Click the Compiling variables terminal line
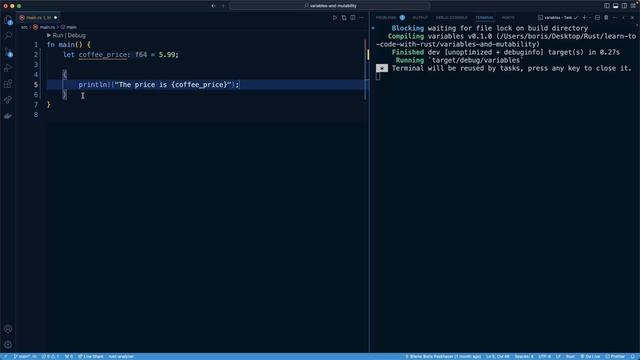This screenshot has height=360, width=640. [506, 40]
